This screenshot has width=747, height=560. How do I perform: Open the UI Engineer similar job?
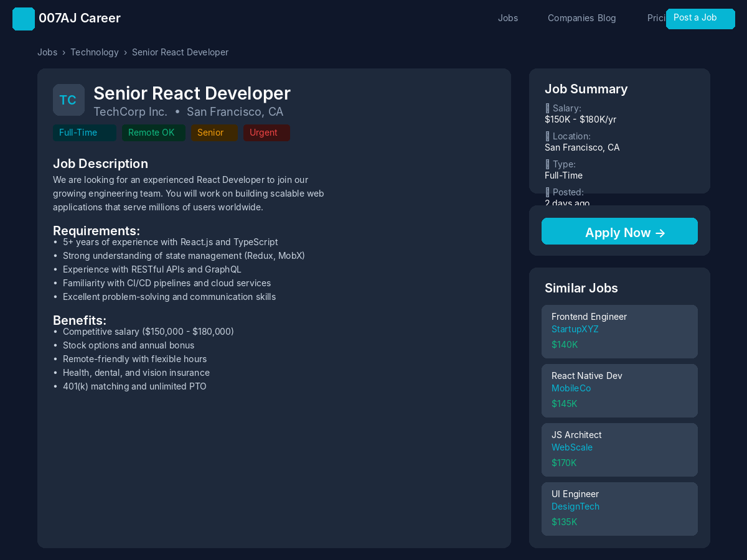click(x=619, y=509)
